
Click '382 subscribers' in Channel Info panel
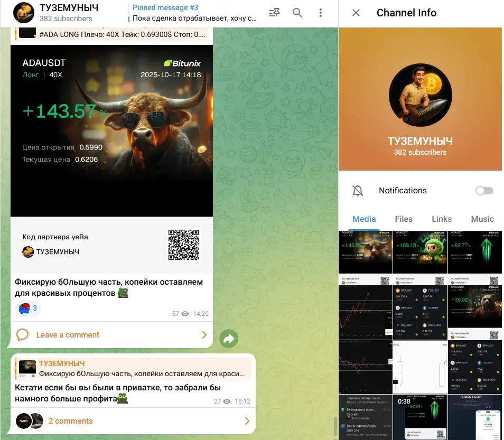click(420, 152)
